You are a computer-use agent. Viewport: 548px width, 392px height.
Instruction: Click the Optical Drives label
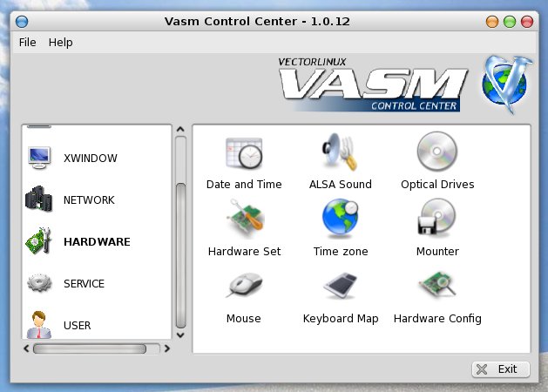pos(437,184)
